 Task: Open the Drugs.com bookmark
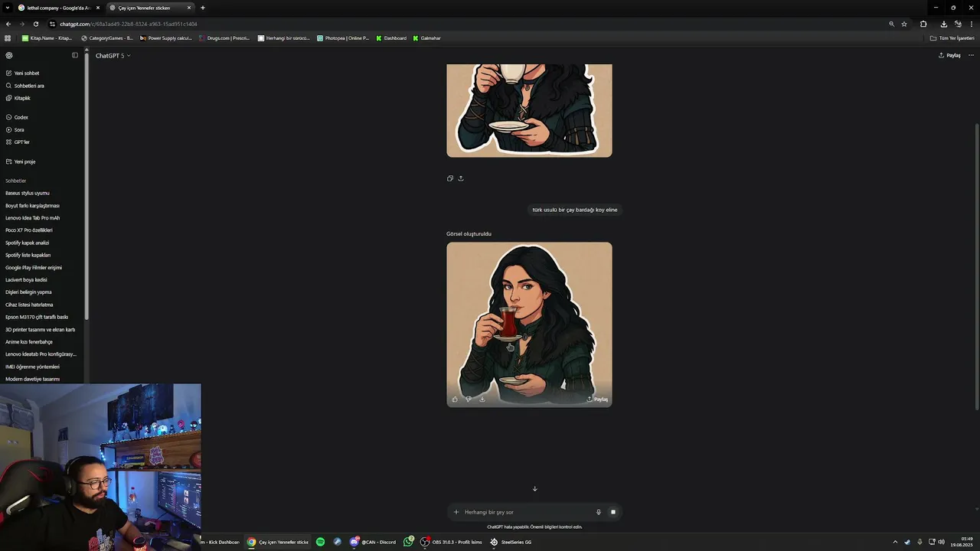224,37
